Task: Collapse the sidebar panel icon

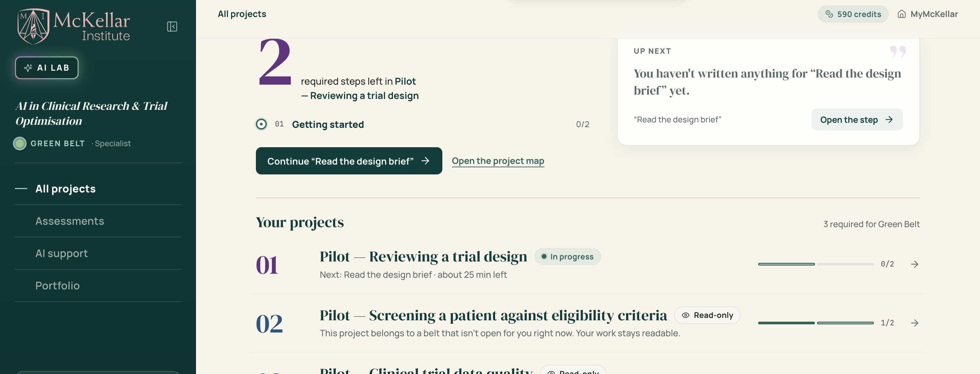Action: [172, 26]
